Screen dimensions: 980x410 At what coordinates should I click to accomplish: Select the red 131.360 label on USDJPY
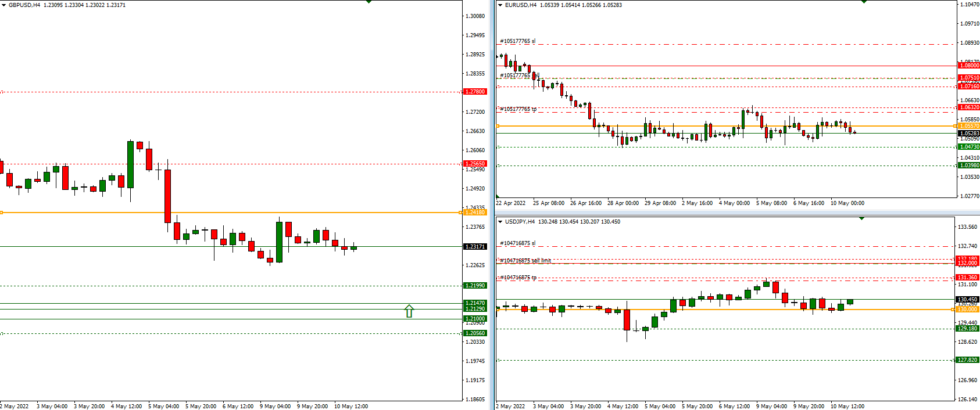point(967,278)
